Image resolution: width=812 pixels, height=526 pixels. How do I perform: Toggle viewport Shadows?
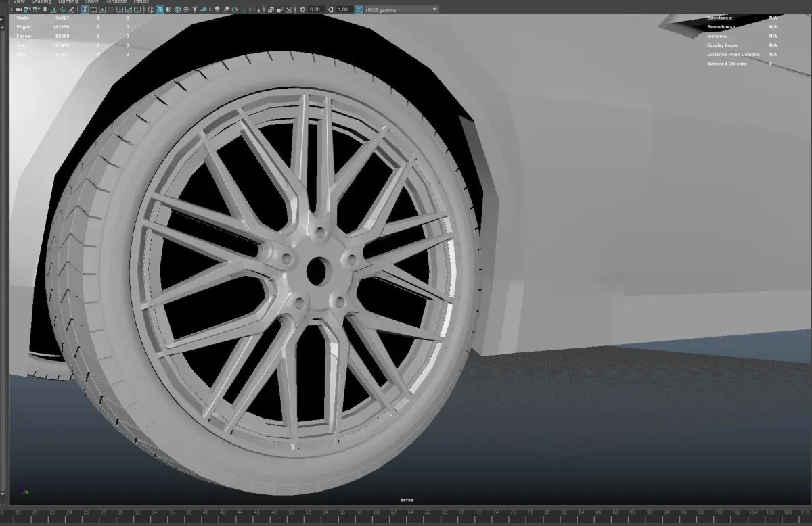[x=203, y=9]
